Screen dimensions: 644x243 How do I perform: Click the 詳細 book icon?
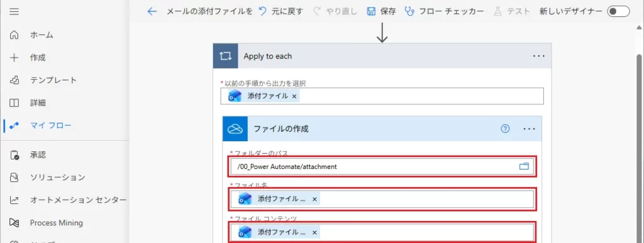coord(14,103)
